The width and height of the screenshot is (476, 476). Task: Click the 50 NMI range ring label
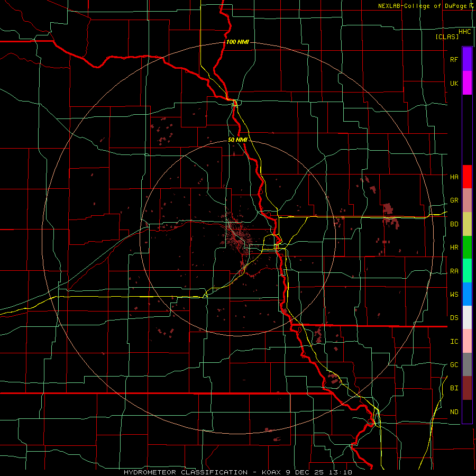[237, 140]
